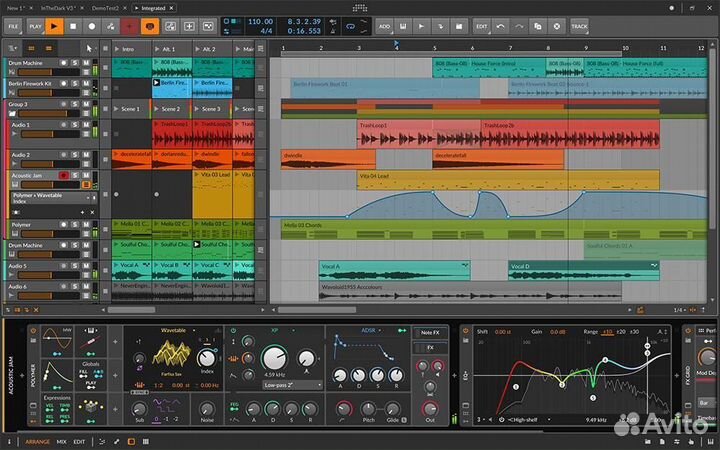Adjust the Audio 2 track volume slider
720x450 pixels.
click(x=50, y=164)
